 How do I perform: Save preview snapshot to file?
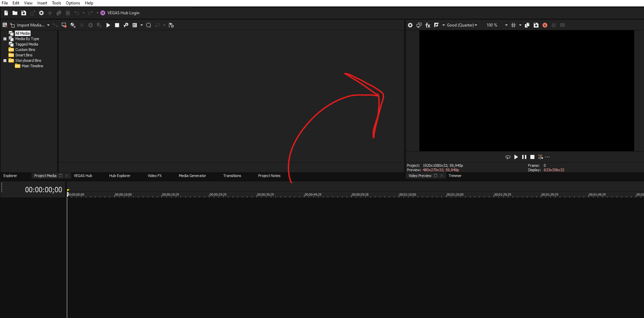(536, 25)
